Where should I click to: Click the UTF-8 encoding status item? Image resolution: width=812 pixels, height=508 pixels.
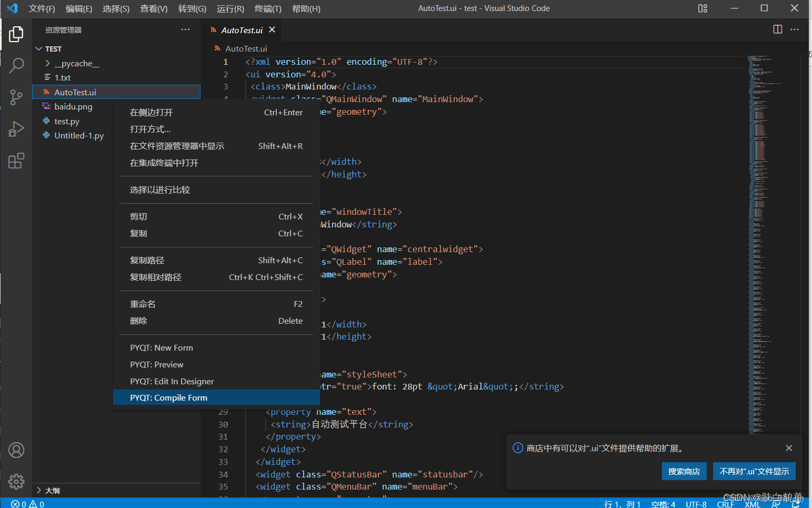696,504
